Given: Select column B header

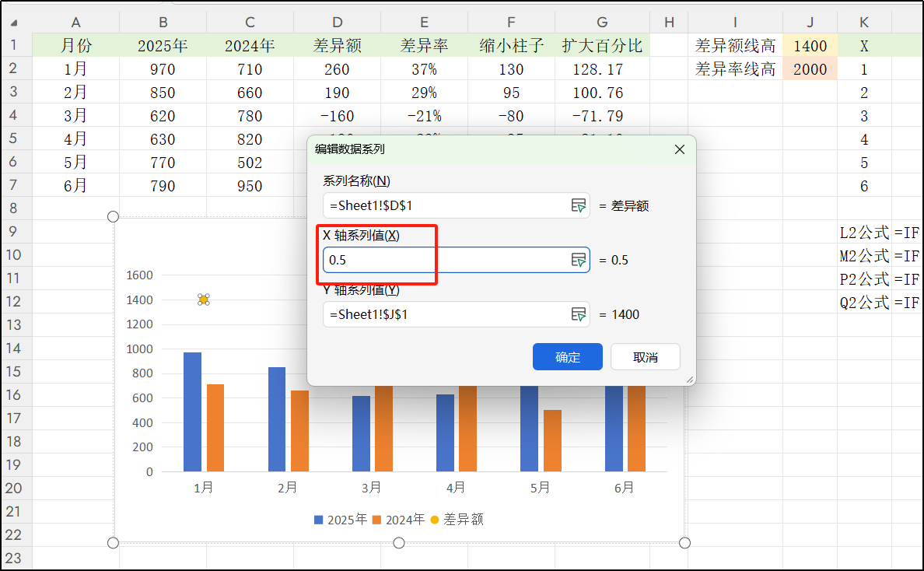Looking at the screenshot, I should 163,23.
